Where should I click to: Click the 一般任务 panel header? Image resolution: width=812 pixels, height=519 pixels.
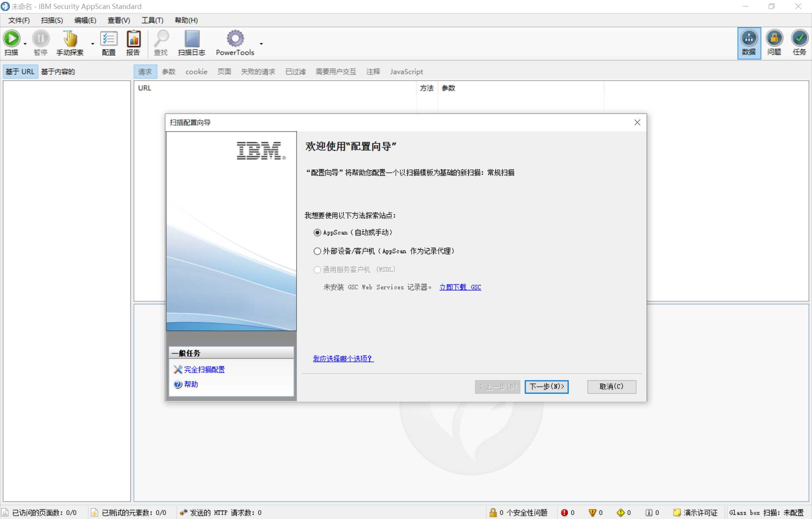231,353
